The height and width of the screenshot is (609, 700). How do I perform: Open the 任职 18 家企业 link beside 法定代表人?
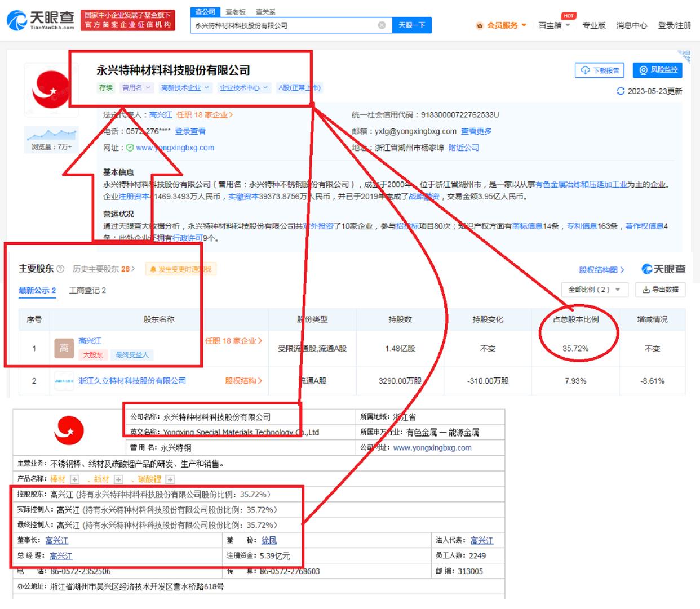pos(205,115)
